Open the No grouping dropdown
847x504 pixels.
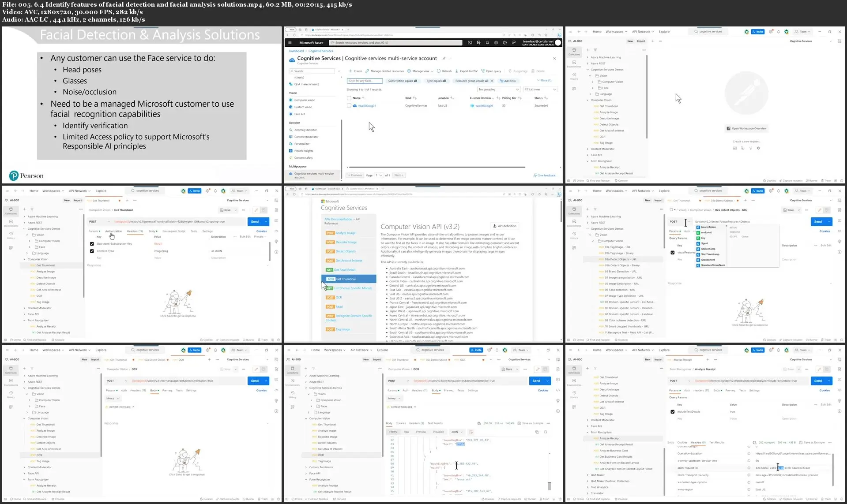click(499, 90)
